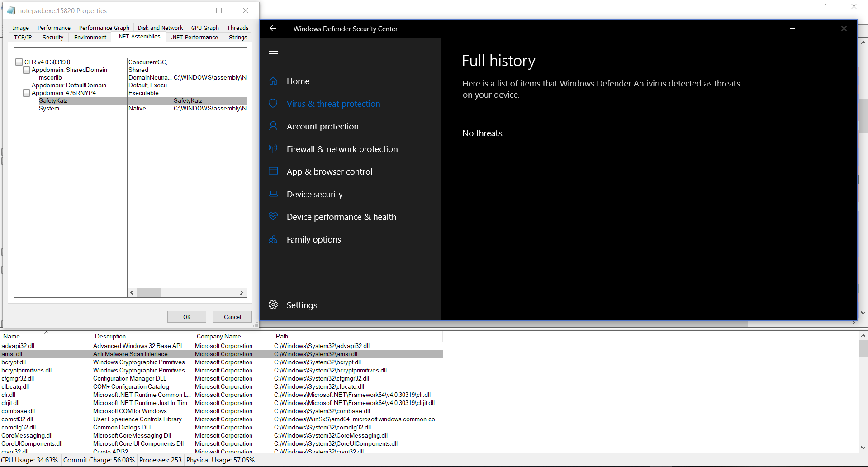Collapse the CLR v4.0.30319.0 tree node

tap(19, 62)
